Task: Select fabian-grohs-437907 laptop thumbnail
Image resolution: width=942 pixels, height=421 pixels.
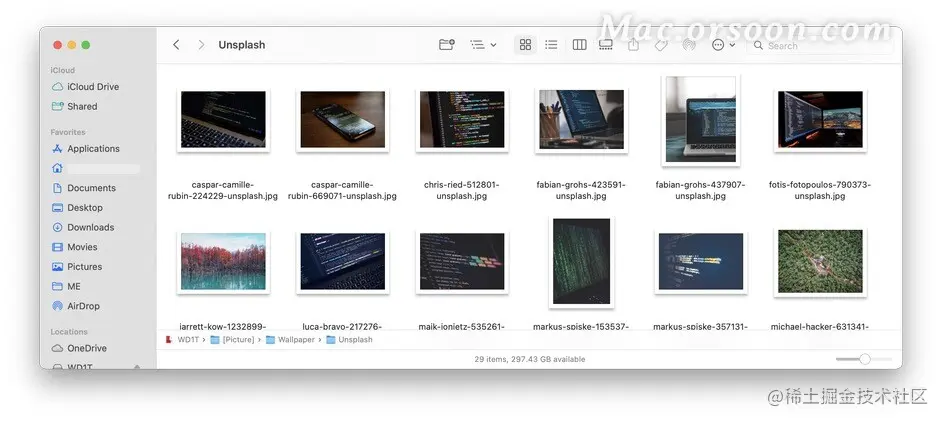Action: [x=700, y=120]
